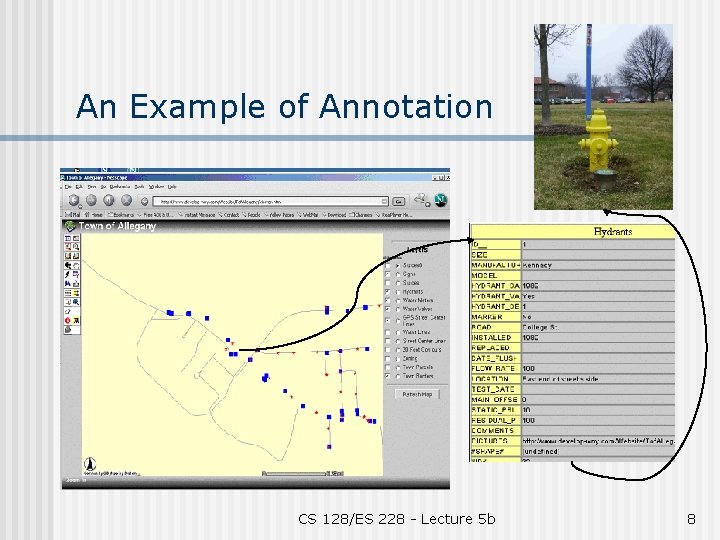Enable the Zoning layer checkbox
The height and width of the screenshot is (540, 720).
(388, 359)
